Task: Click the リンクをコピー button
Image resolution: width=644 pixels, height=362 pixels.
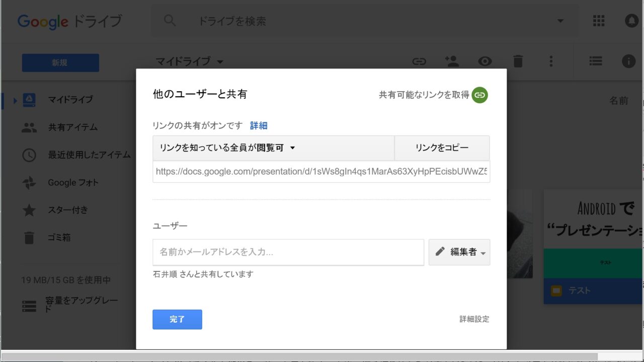Action: 442,148
